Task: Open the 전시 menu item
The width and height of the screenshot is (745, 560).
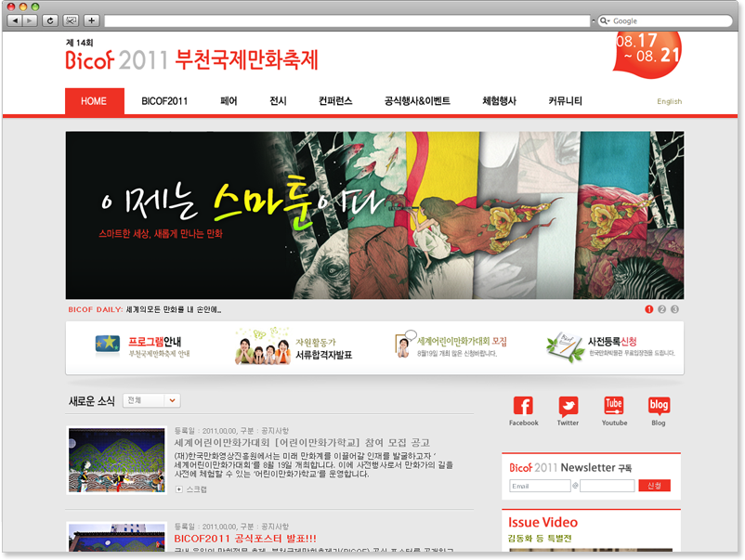Action: click(x=278, y=101)
